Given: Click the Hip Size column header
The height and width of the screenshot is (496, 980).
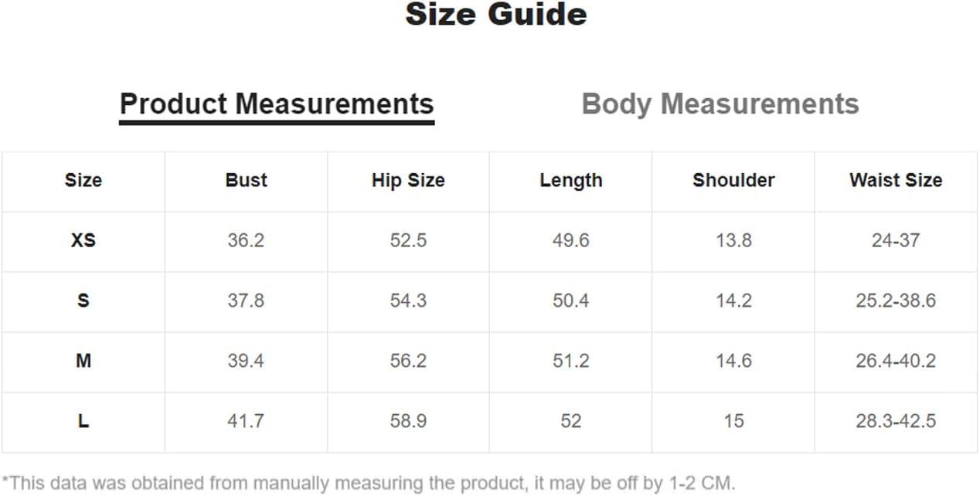Looking at the screenshot, I should click(408, 180).
